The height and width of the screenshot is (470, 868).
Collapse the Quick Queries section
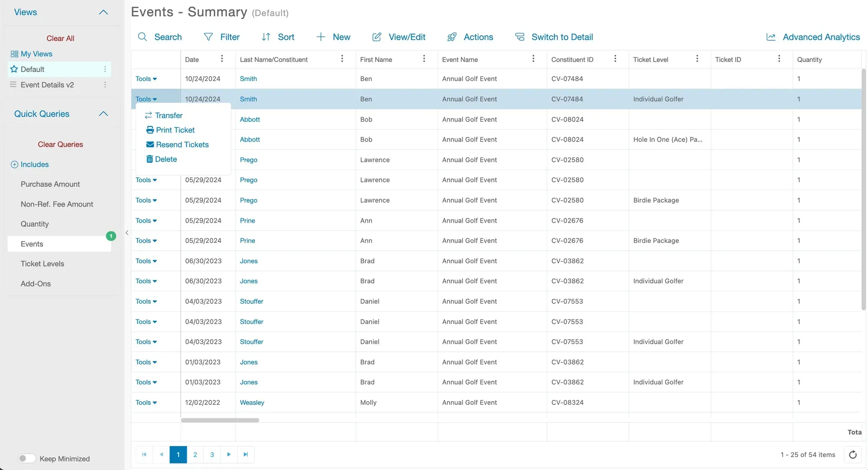(104, 114)
